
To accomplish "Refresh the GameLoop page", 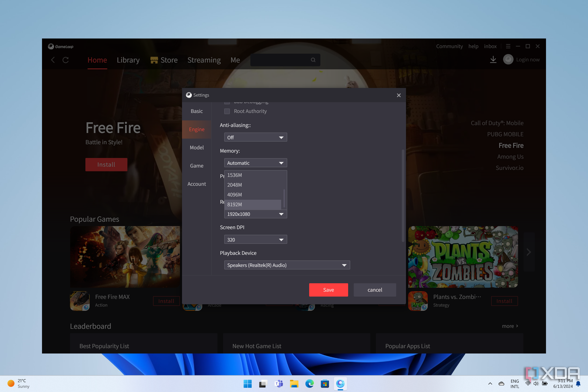I will point(66,60).
